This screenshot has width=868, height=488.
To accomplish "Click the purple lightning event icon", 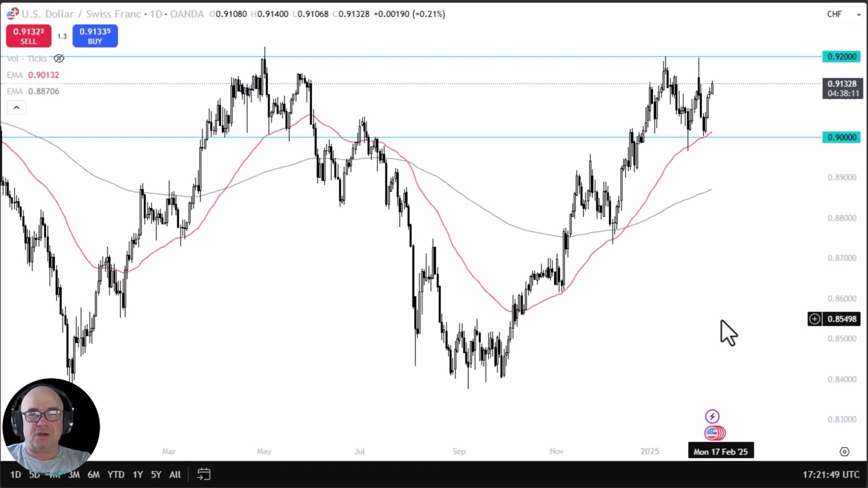I will pos(712,416).
